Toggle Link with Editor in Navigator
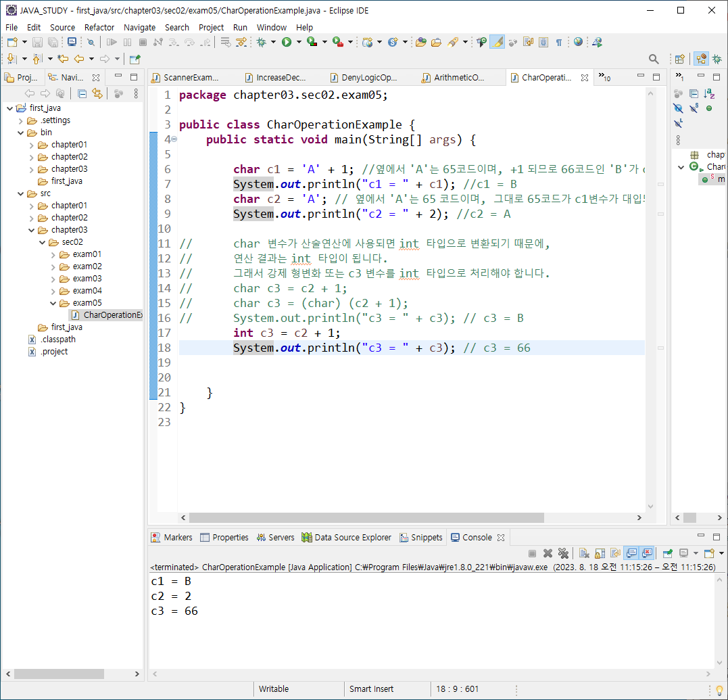 tap(97, 93)
